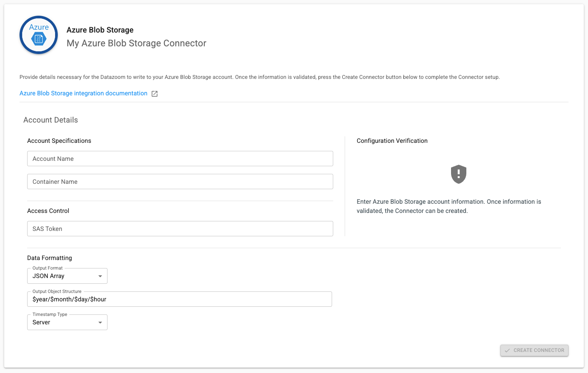Open Azure Blob Storage integration documentation link
Image resolution: width=588 pixels, height=373 pixels.
pyautogui.click(x=83, y=93)
